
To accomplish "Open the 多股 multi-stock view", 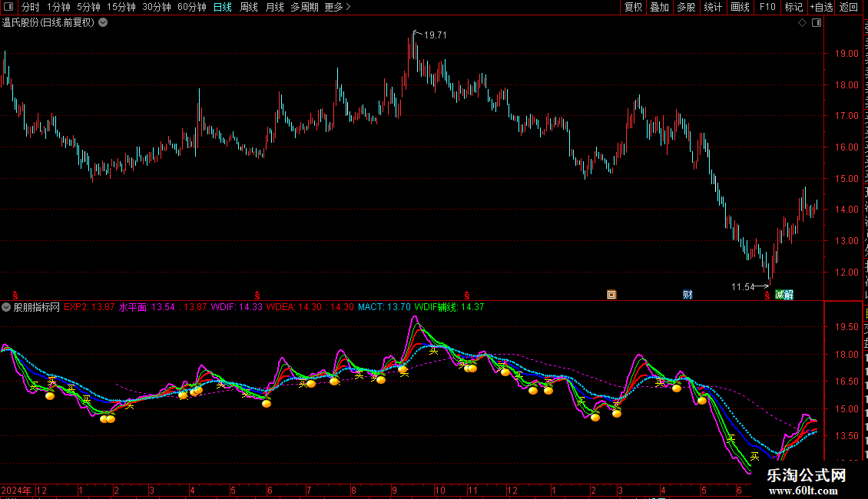I will coord(686,7).
